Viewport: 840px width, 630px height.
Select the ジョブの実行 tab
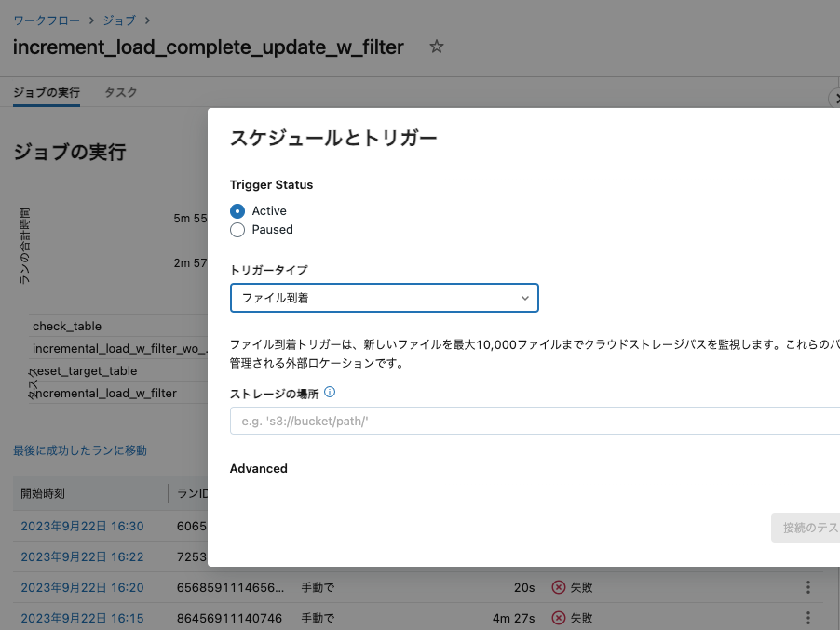46,93
